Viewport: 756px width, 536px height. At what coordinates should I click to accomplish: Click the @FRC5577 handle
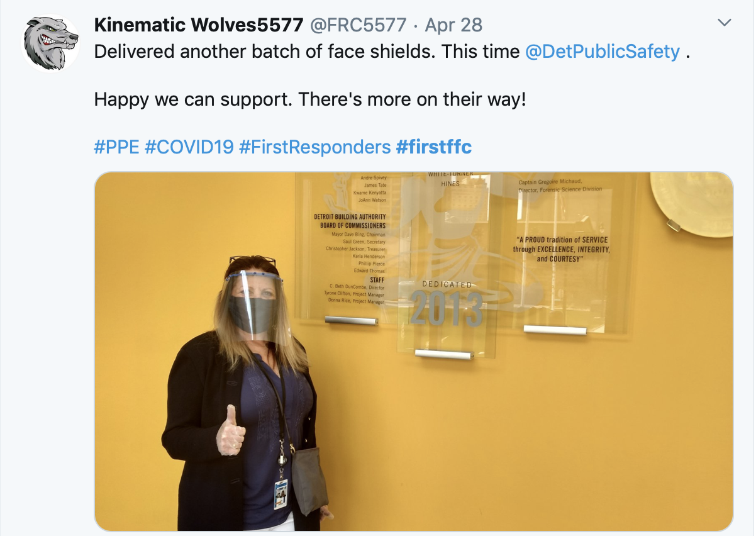click(358, 25)
